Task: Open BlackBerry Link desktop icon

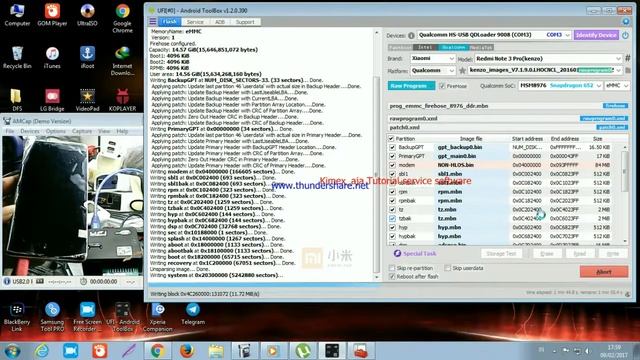Action: [x=17, y=317]
